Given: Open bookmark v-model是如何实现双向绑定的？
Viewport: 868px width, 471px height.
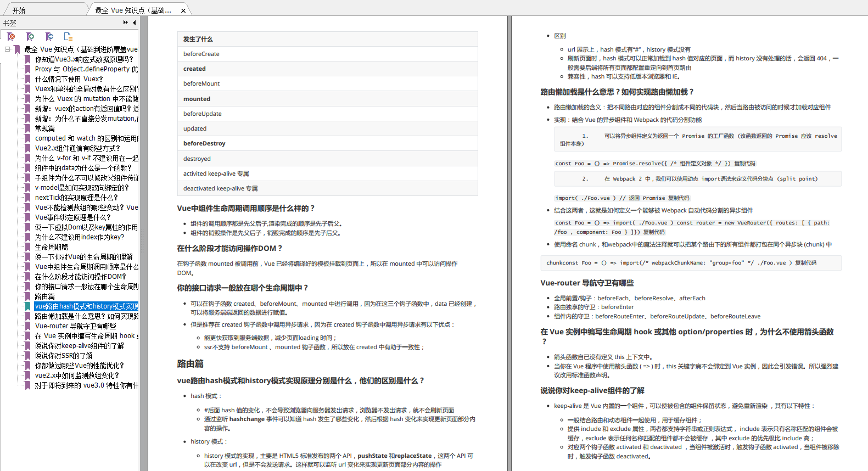Looking at the screenshot, I should 82,188.
